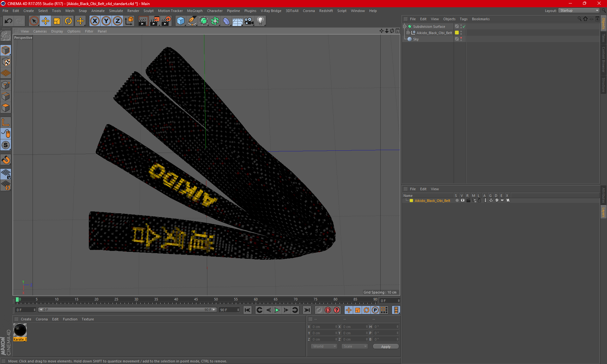
Task: Select the Rotate tool
Action: tap(68, 21)
